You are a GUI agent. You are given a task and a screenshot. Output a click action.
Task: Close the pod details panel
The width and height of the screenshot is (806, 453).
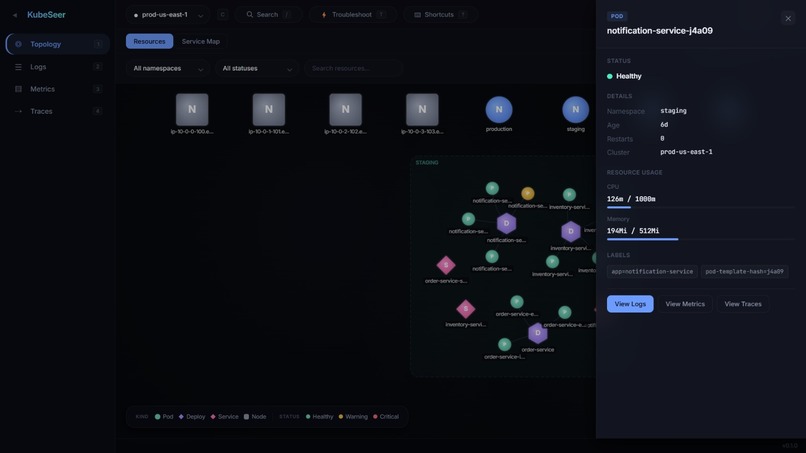(x=788, y=19)
